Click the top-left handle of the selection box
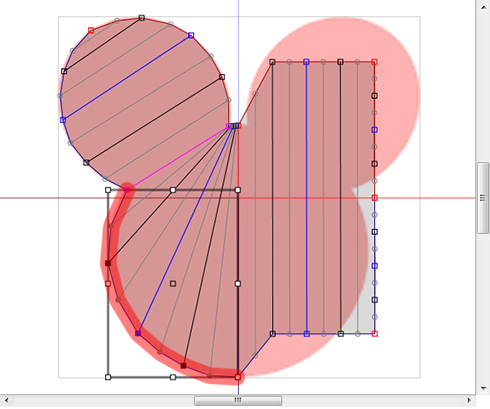The image size is (490, 409). [108, 190]
